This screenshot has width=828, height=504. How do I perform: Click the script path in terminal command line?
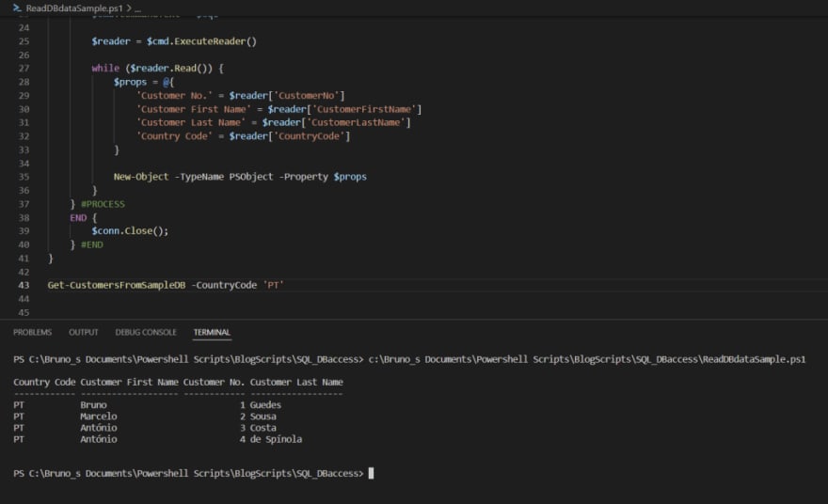[587, 359]
